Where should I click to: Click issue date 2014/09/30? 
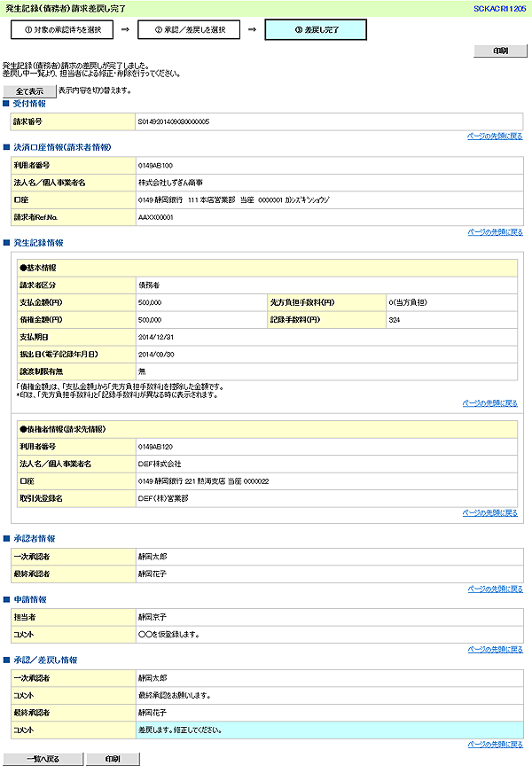156,355
